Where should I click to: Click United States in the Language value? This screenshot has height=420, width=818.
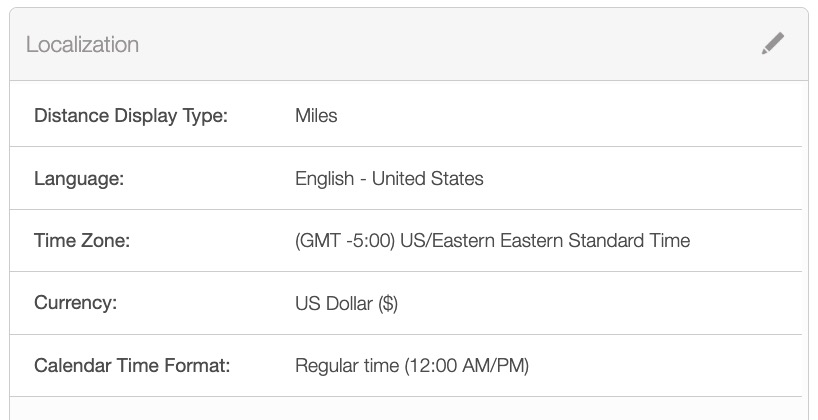[x=427, y=179]
